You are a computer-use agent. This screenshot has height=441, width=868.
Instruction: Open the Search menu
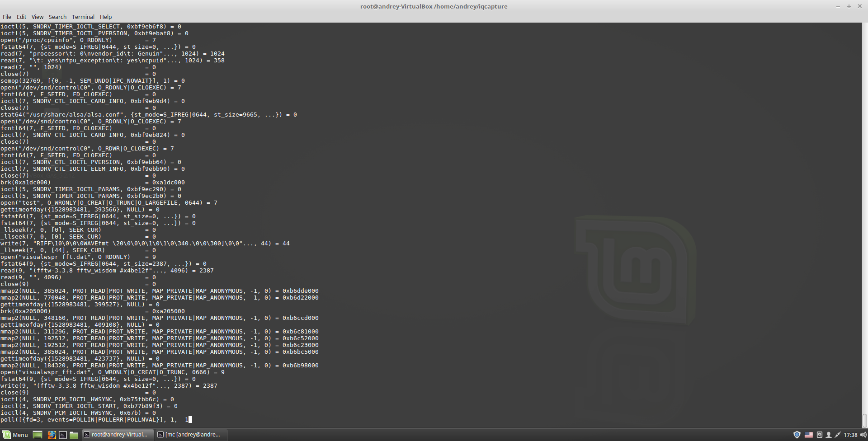pos(57,17)
